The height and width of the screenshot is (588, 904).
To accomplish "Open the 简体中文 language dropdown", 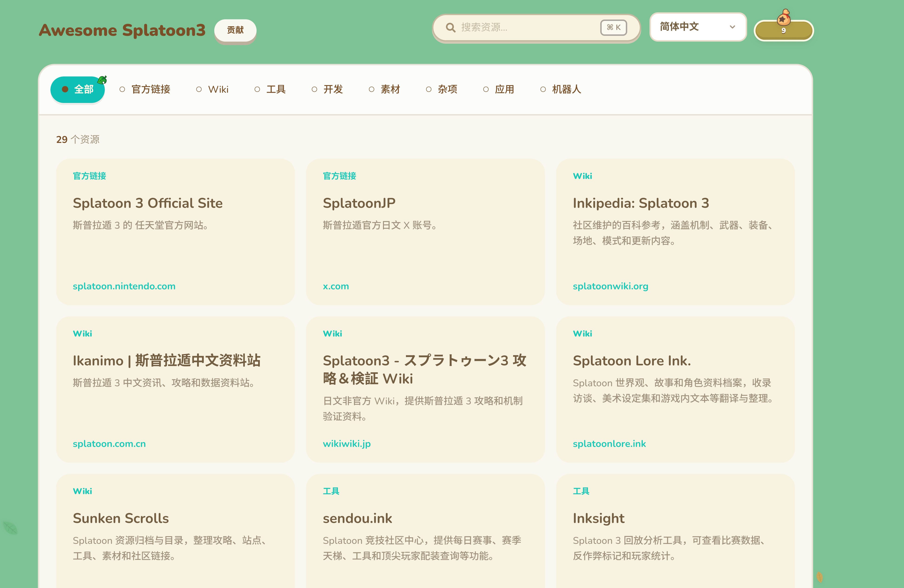I will point(698,27).
